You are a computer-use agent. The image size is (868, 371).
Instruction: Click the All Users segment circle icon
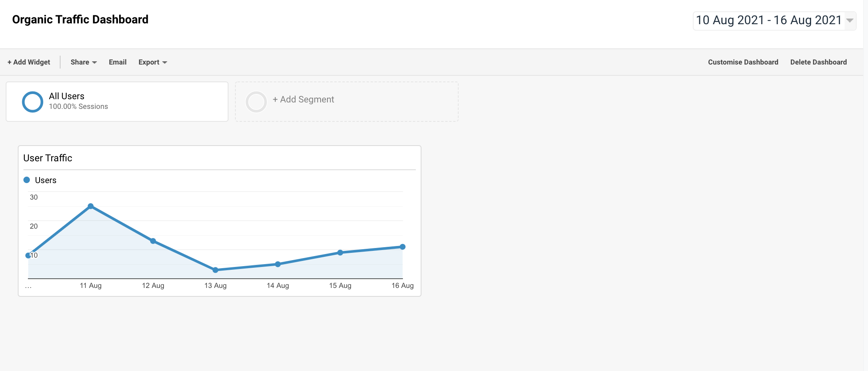click(x=32, y=101)
